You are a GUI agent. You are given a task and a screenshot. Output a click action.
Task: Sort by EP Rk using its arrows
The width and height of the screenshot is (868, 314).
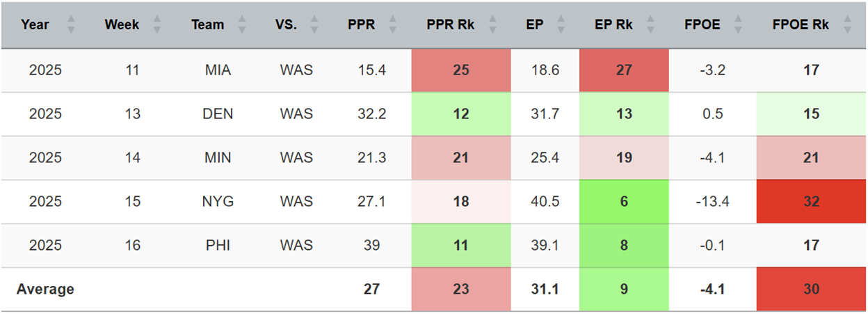point(650,25)
